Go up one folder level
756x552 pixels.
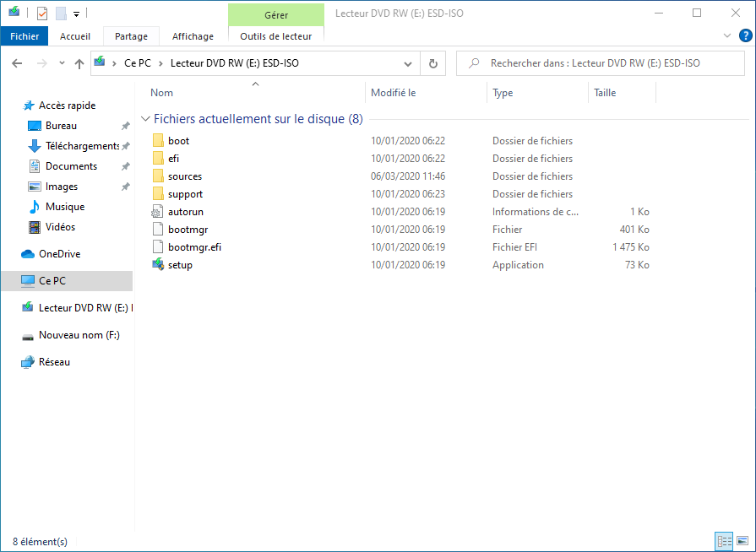click(79, 63)
